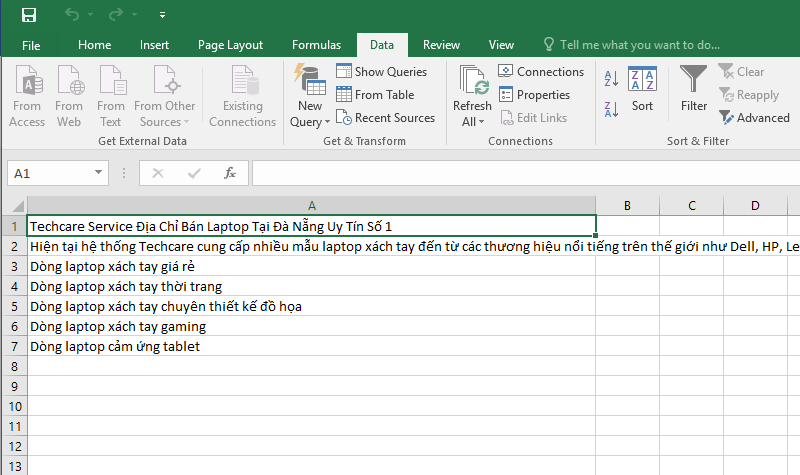This screenshot has height=475, width=800.
Task: Click Clear filter
Action: 741,71
